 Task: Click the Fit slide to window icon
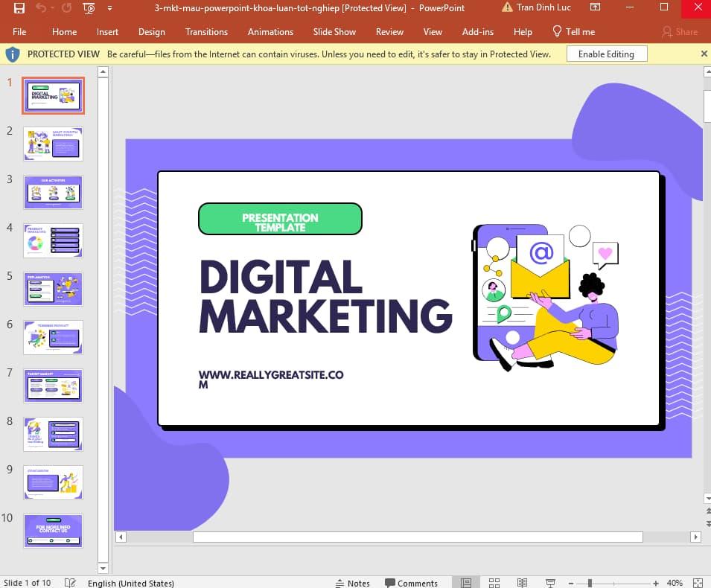coord(698,583)
